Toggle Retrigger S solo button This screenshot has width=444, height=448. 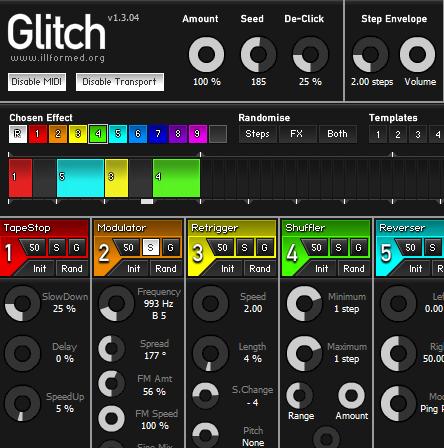pos(245,248)
